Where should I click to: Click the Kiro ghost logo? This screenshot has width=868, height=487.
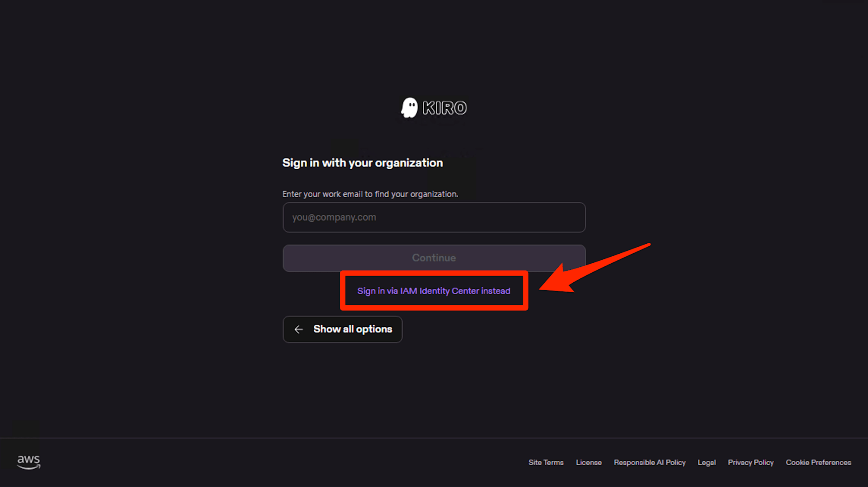(x=409, y=108)
